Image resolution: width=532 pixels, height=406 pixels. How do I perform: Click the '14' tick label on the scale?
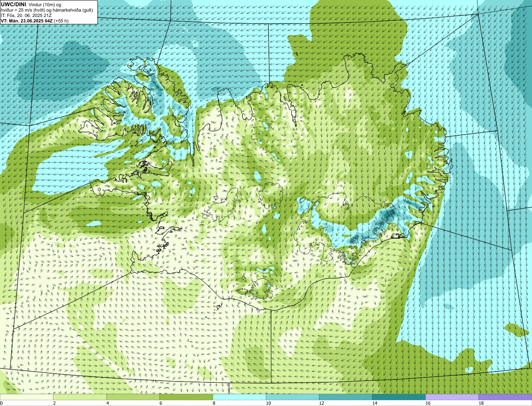click(x=375, y=403)
